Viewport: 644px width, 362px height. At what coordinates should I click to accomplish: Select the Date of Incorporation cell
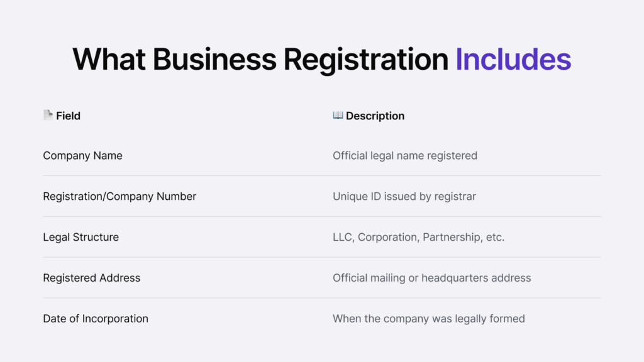click(96, 319)
